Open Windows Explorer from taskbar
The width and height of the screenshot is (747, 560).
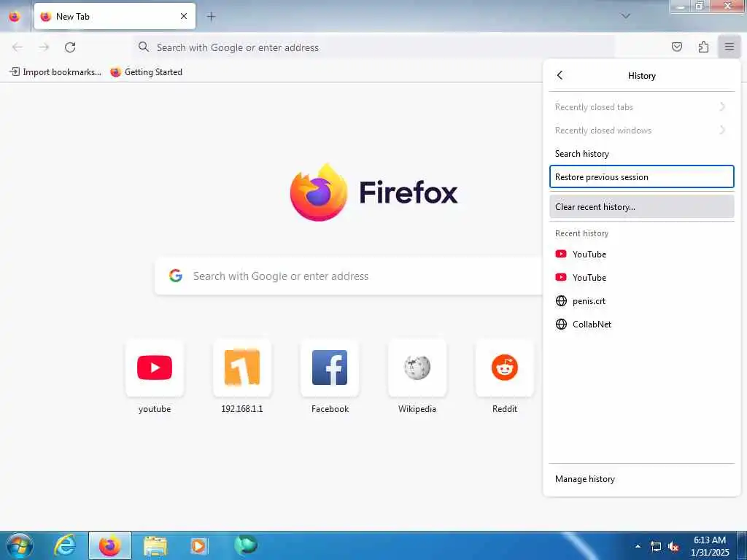155,546
